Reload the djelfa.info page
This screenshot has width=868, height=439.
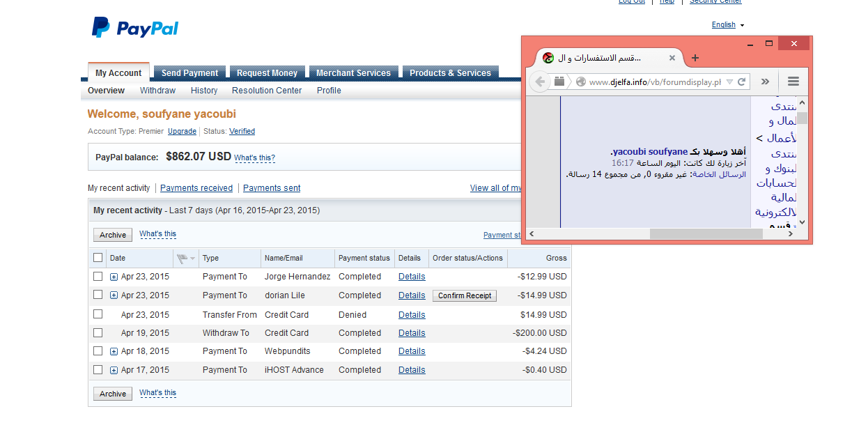click(x=742, y=82)
